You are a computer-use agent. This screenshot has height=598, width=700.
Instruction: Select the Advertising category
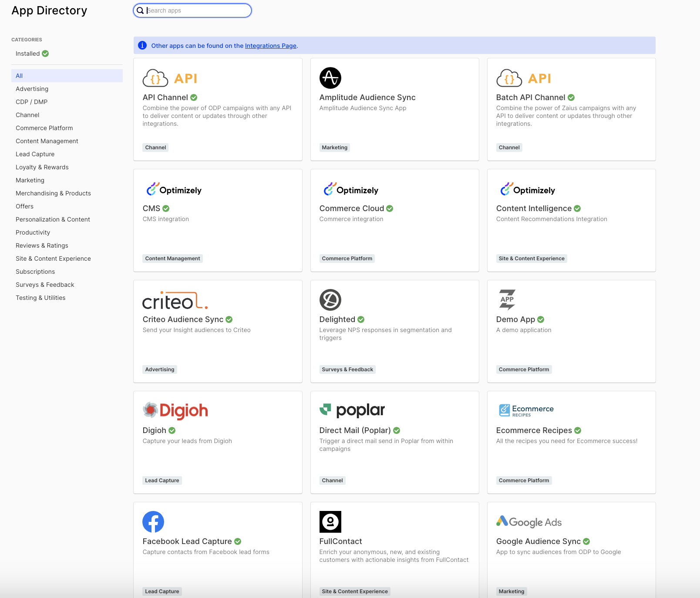point(32,89)
